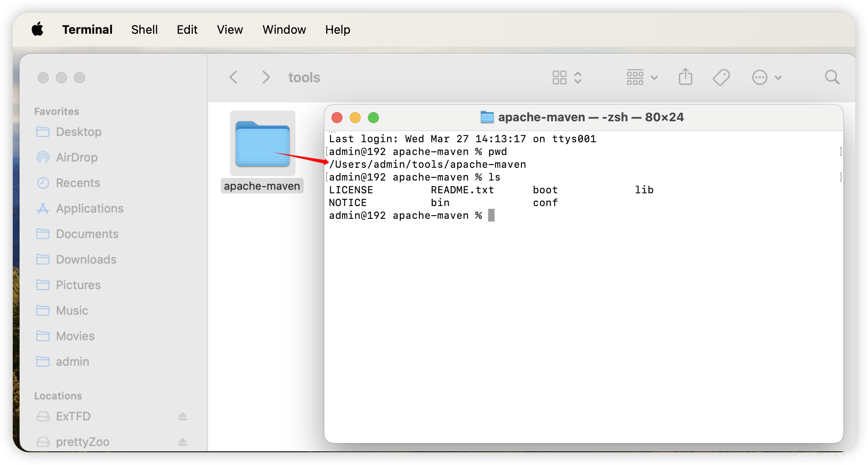
Task: Open the Edit menu
Action: click(x=187, y=30)
